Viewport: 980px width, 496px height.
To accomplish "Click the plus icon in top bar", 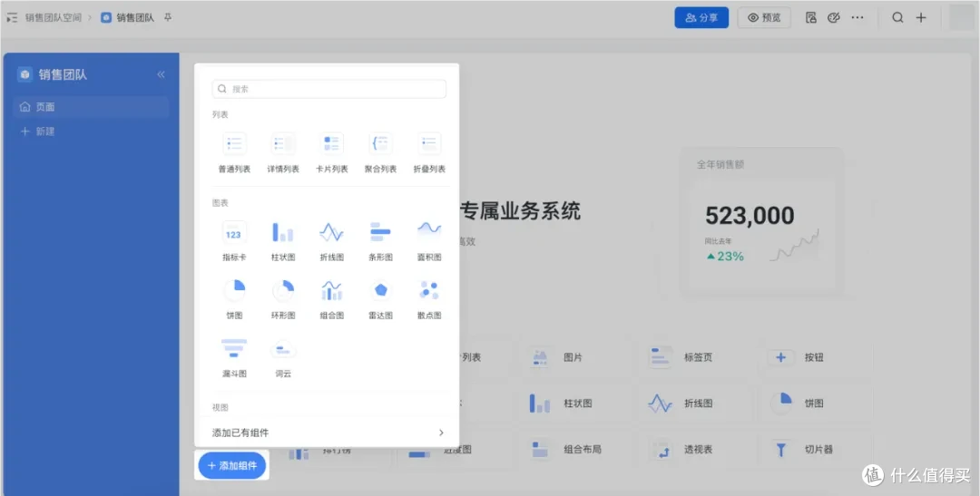I will point(921,17).
